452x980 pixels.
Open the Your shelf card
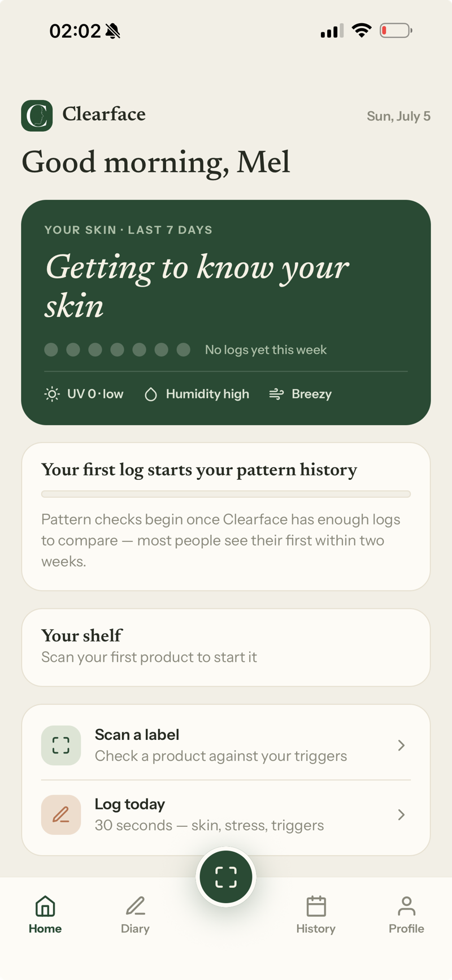(x=226, y=647)
